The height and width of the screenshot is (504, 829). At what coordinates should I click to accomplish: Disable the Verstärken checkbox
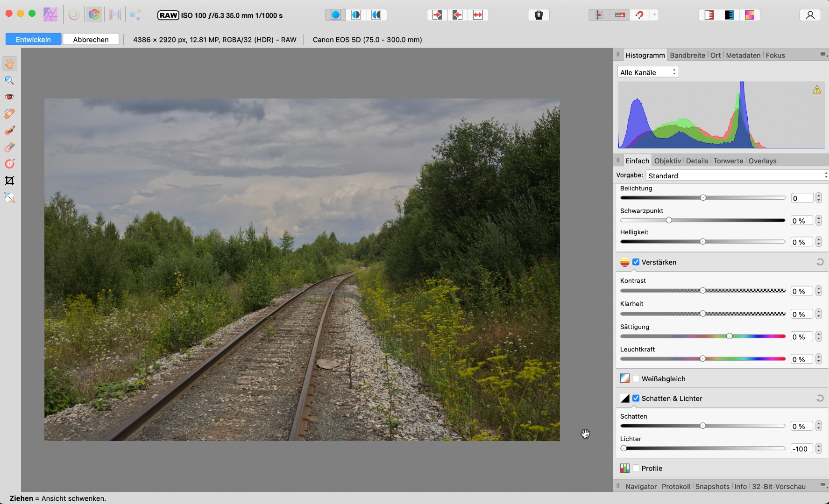click(636, 262)
